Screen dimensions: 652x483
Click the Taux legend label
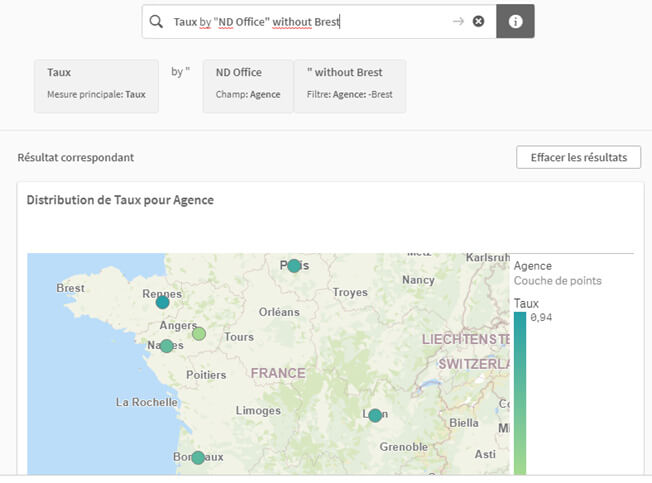point(526,303)
